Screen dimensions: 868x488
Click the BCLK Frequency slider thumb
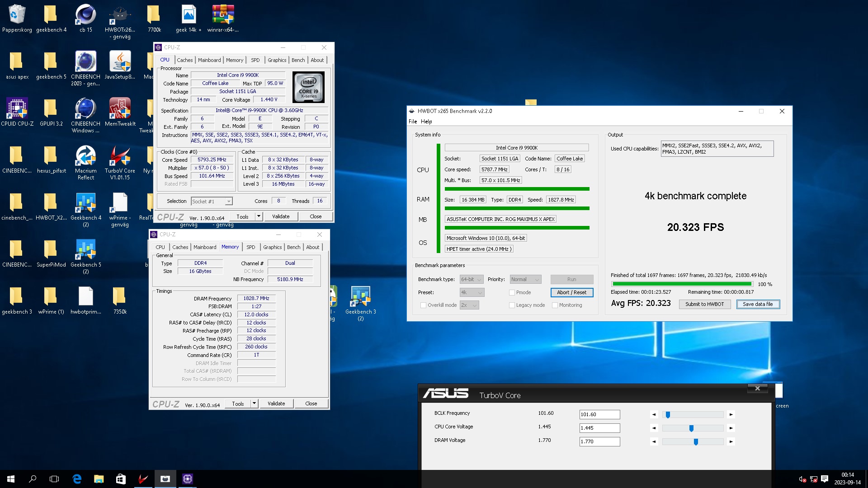(668, 414)
